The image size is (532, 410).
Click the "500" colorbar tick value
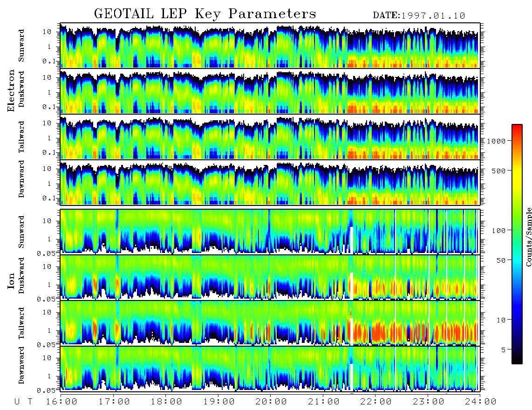point(498,171)
